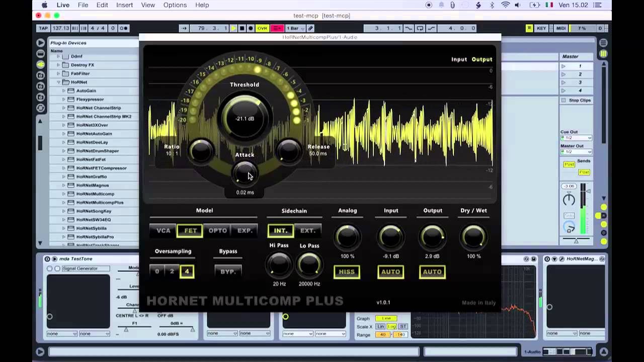Enable AUTO under the Input knob
This screenshot has height=362, width=644.
pos(390,272)
